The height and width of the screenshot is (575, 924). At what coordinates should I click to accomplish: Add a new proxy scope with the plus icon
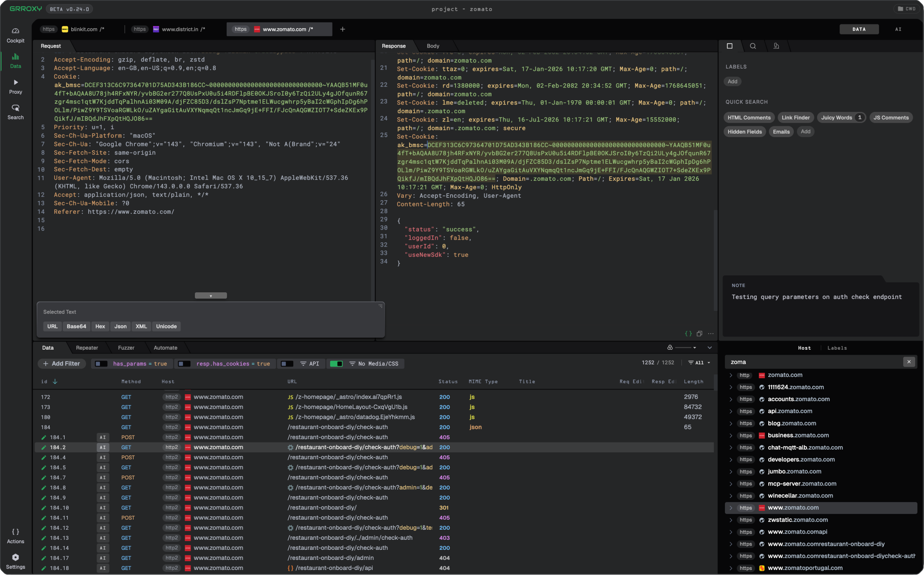pos(342,29)
